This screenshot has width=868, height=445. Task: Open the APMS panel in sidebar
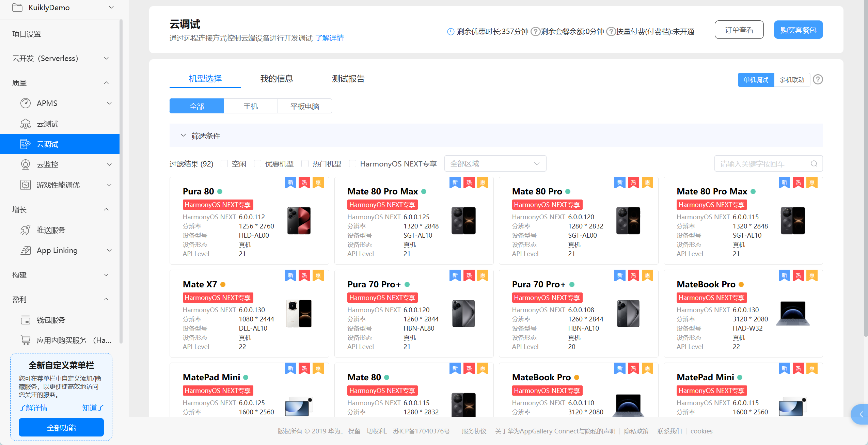[47, 103]
